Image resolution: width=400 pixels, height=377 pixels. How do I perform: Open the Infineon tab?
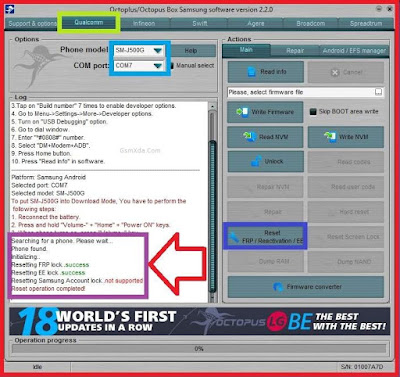(144, 24)
